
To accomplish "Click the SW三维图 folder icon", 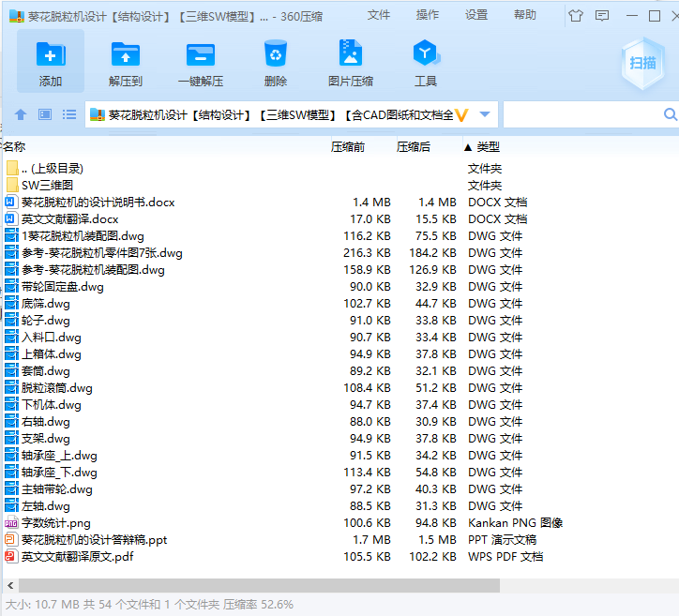I will coord(12,185).
